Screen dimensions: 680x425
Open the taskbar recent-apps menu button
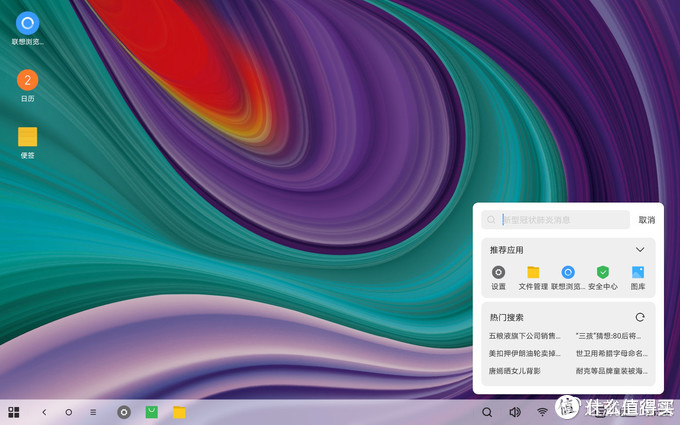[x=93, y=412]
